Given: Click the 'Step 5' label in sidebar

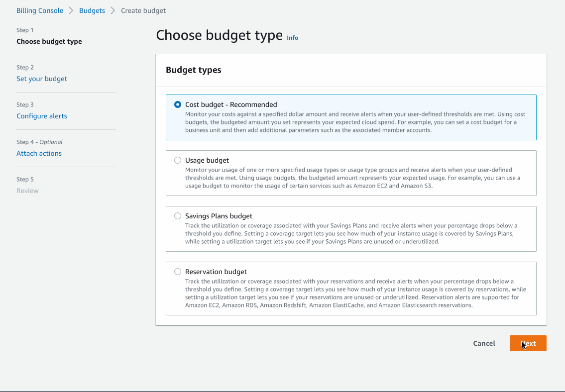Looking at the screenshot, I should (x=25, y=179).
